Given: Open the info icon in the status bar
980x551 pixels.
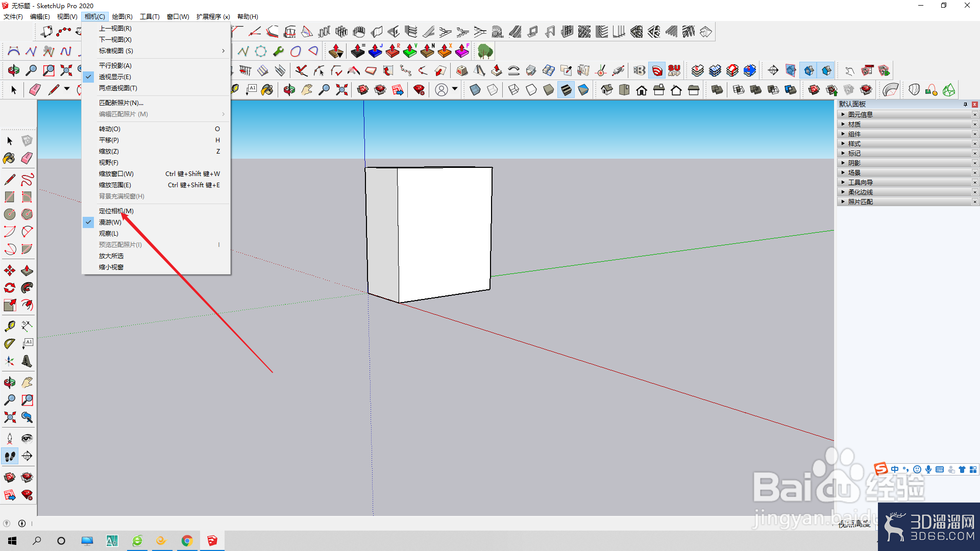Looking at the screenshot, I should 22,523.
